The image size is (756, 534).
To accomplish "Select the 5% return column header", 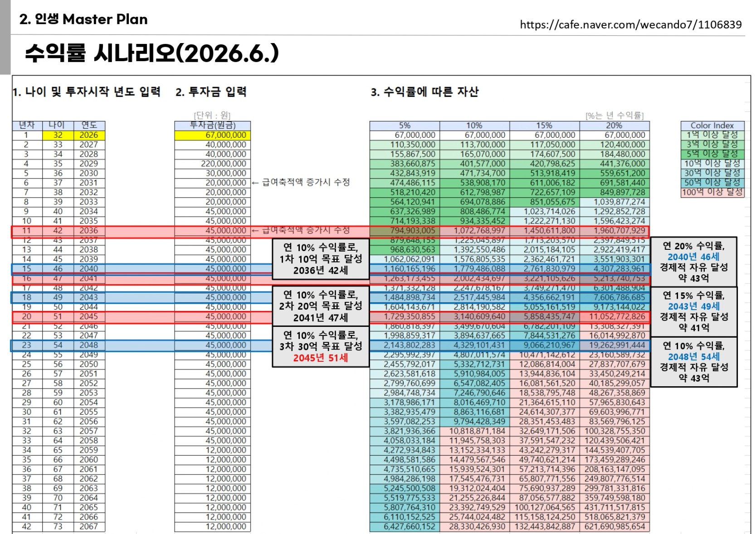I will coord(405,126).
